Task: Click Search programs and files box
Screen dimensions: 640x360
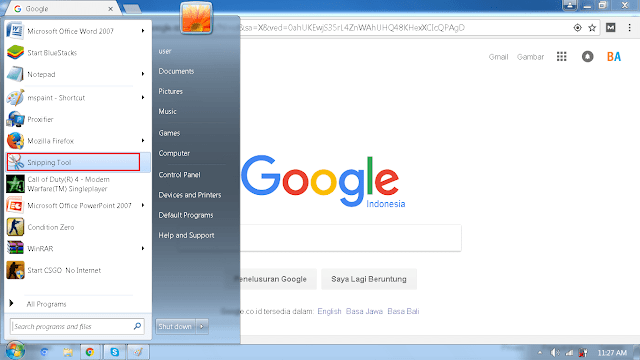Action: point(77,326)
